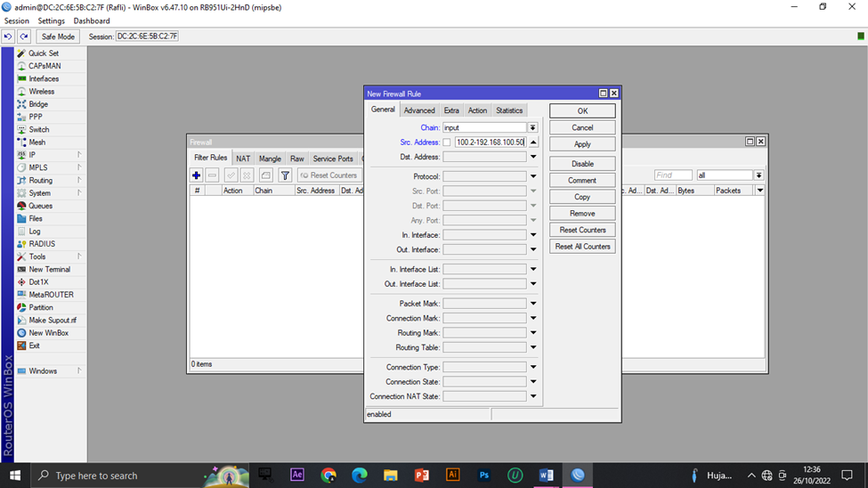Open Partition menu entry
Image resolution: width=868 pixels, height=488 pixels.
41,307
